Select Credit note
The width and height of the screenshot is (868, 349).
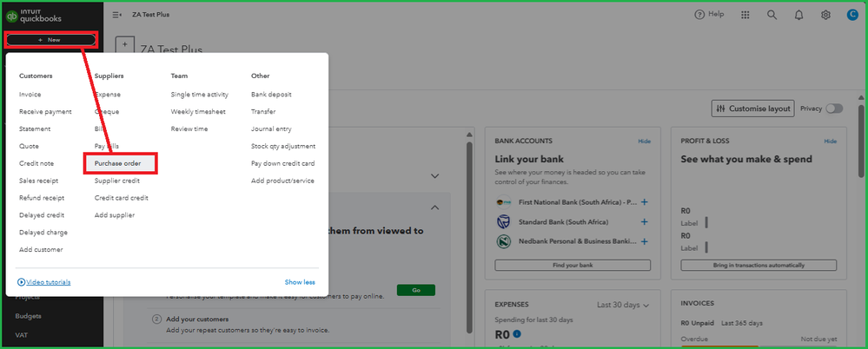click(x=36, y=163)
